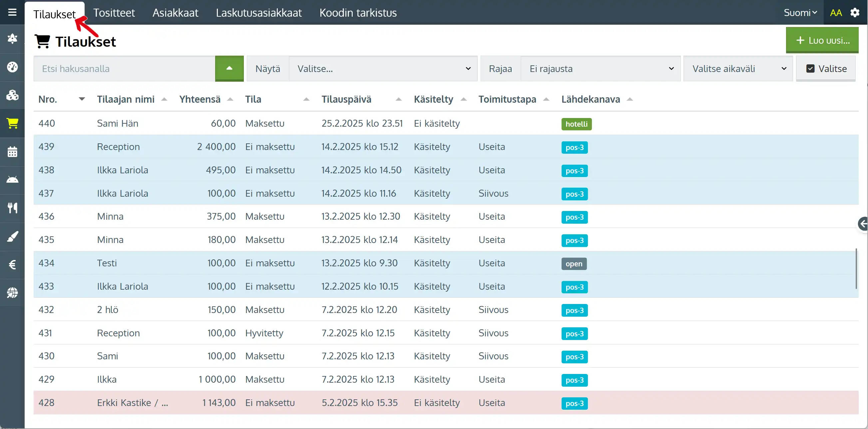This screenshot has height=429, width=868.
Task: Open the shopping cart sidebar icon
Action: tap(12, 123)
